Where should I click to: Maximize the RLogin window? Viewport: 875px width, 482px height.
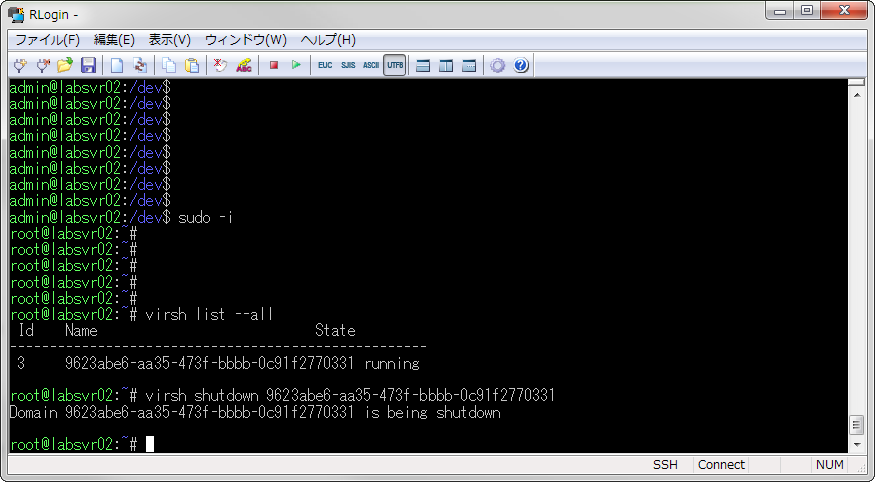pyautogui.click(x=806, y=11)
